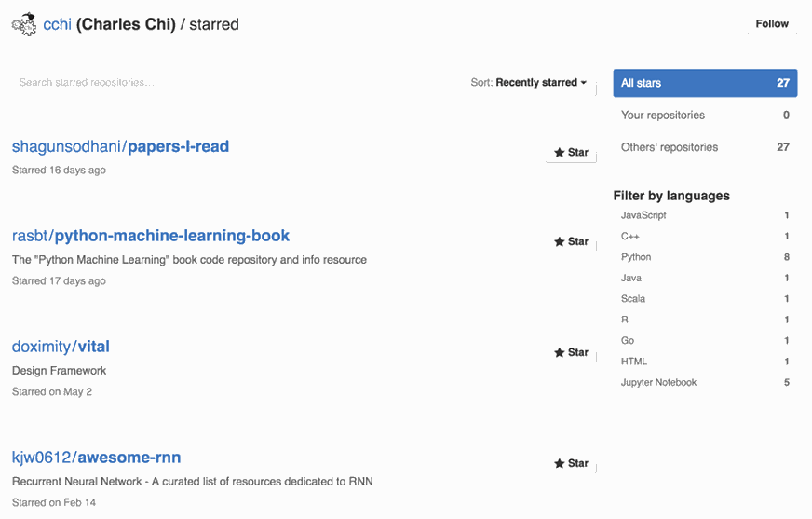This screenshot has height=519, width=812.
Task: Open shagunsodhani/papers-I-read repository link
Action: (x=120, y=147)
